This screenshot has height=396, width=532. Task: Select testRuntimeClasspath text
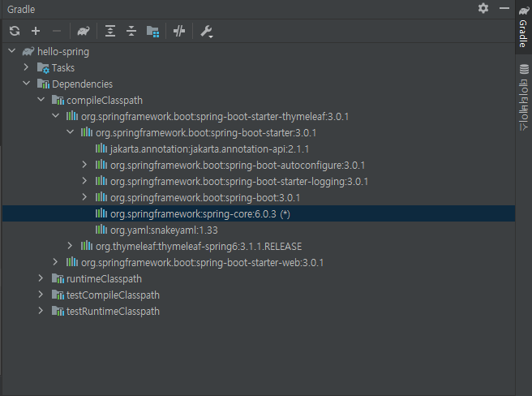(113, 312)
